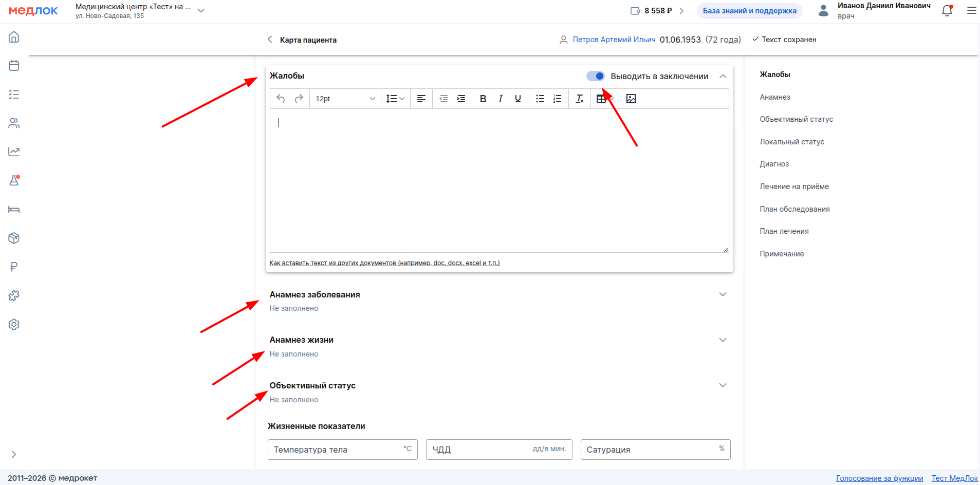Screen dimensions: 980x485
Task: Jump to 'Диагноз' in right navigation
Action: [774, 164]
